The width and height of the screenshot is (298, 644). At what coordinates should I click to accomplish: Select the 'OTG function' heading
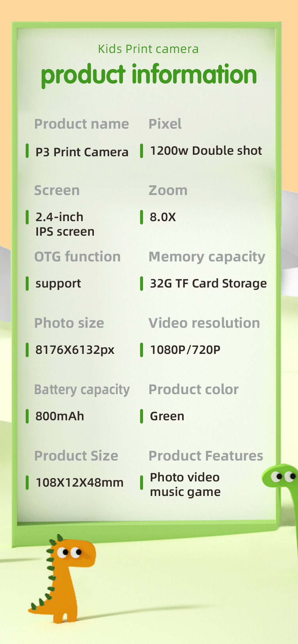pyautogui.click(x=77, y=257)
